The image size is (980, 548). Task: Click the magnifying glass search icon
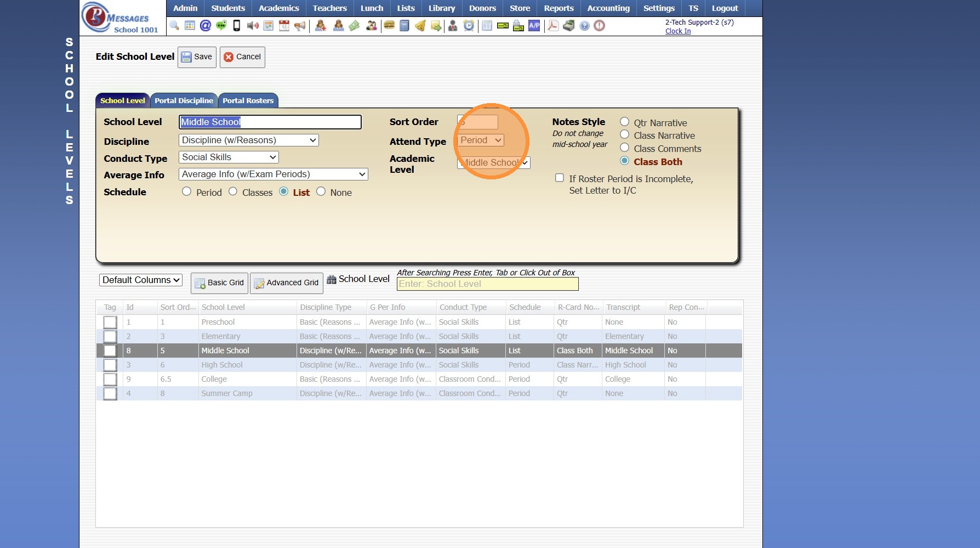tap(174, 25)
